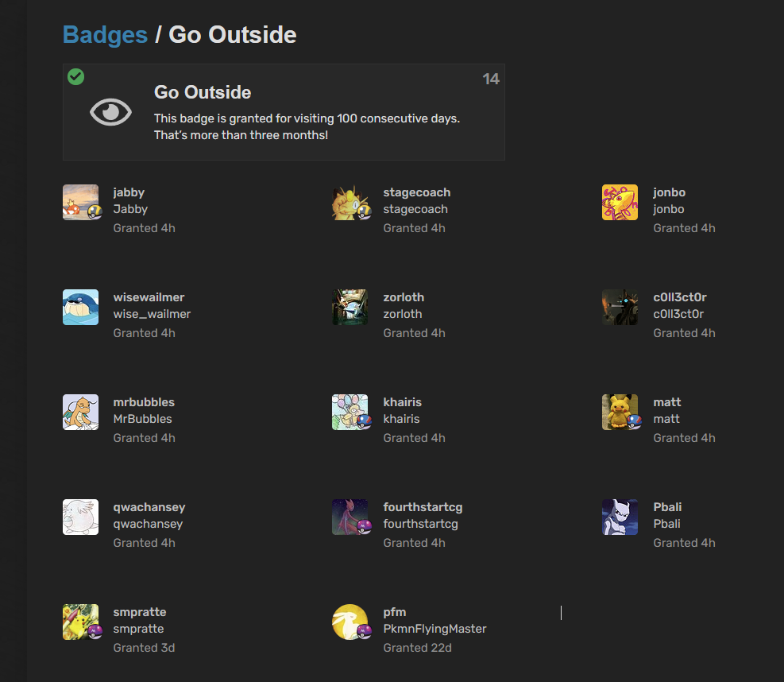Click smpratte's Pikachu avatar thumbnail
The image size is (784, 682).
click(80, 622)
